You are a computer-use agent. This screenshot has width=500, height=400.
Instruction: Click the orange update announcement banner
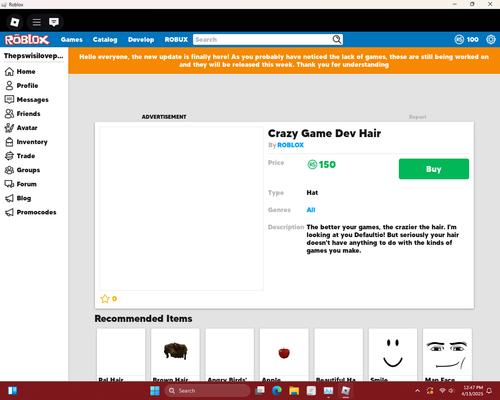click(x=284, y=61)
